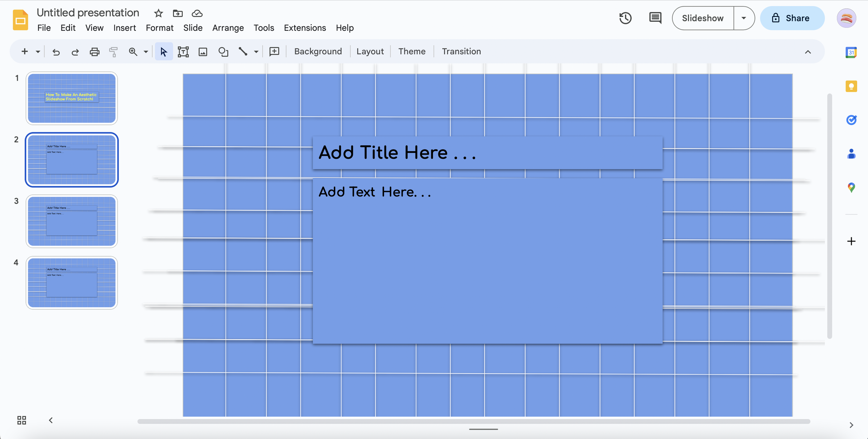Open the Background settings
Screen dimensions: 868x439
coord(318,51)
